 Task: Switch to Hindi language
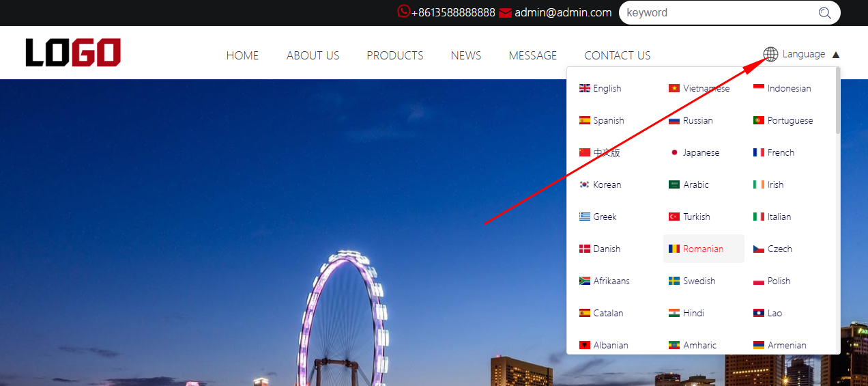click(x=686, y=313)
